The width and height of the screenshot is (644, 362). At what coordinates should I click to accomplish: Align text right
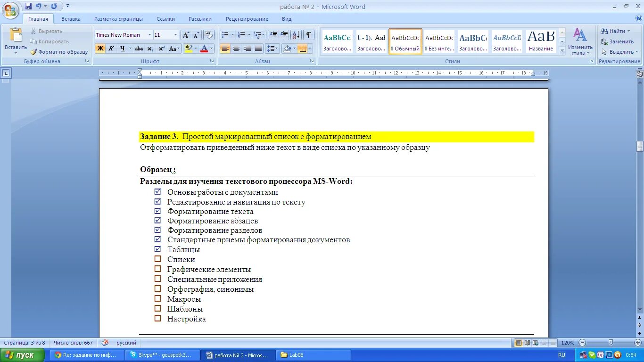(247, 49)
